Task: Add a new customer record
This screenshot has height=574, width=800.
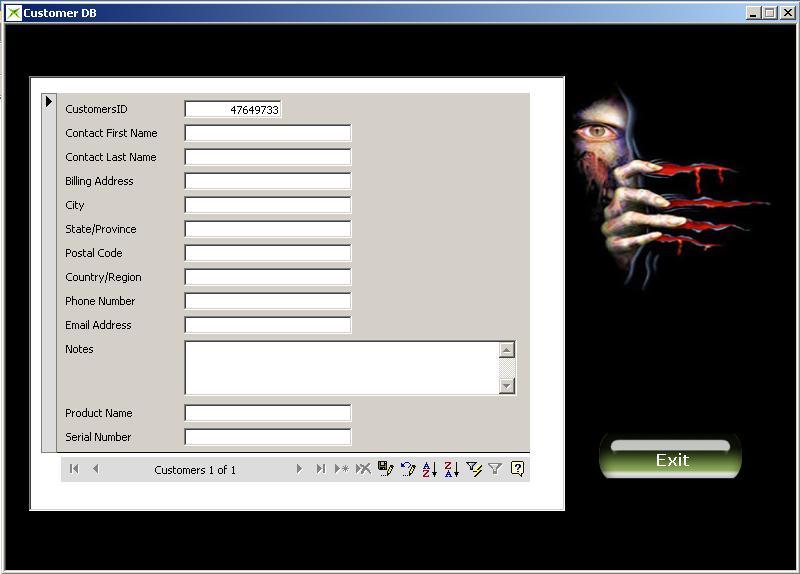Action: (x=341, y=469)
